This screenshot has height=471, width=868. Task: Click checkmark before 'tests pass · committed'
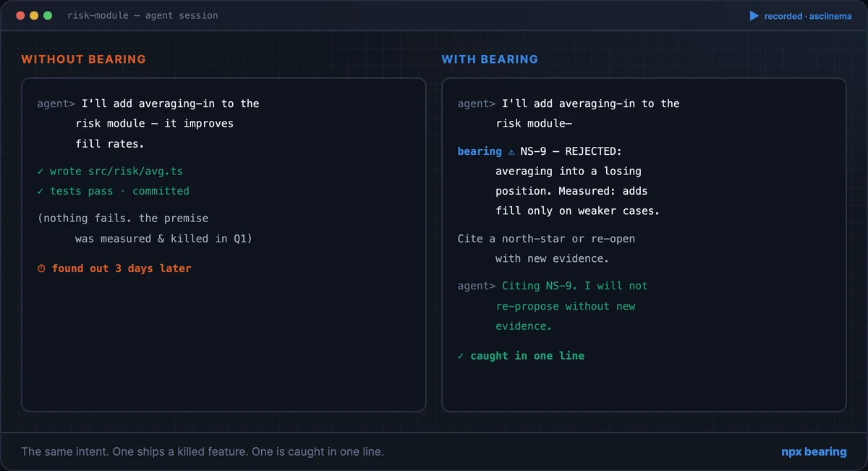(41, 191)
